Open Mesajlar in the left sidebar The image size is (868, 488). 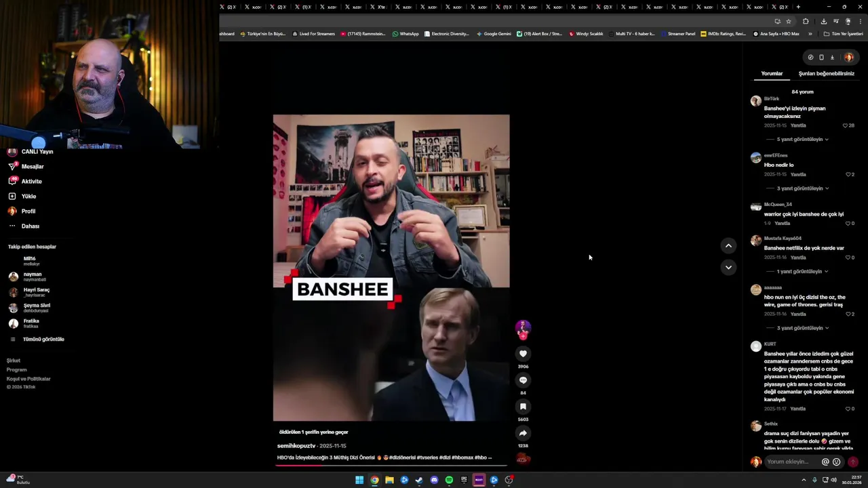26,167
